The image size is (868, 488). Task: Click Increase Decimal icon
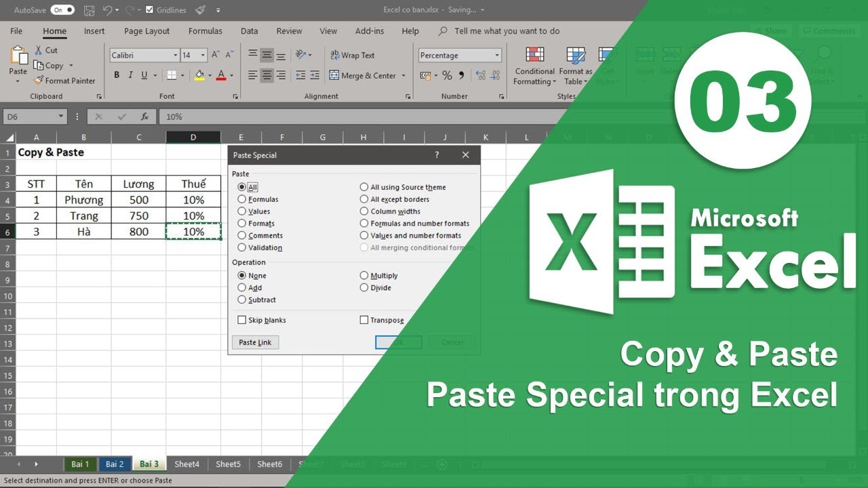(480, 75)
